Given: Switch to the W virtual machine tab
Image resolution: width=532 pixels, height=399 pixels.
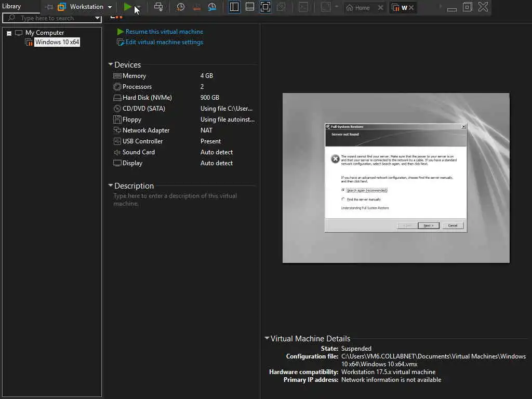Looking at the screenshot, I should (401, 7).
